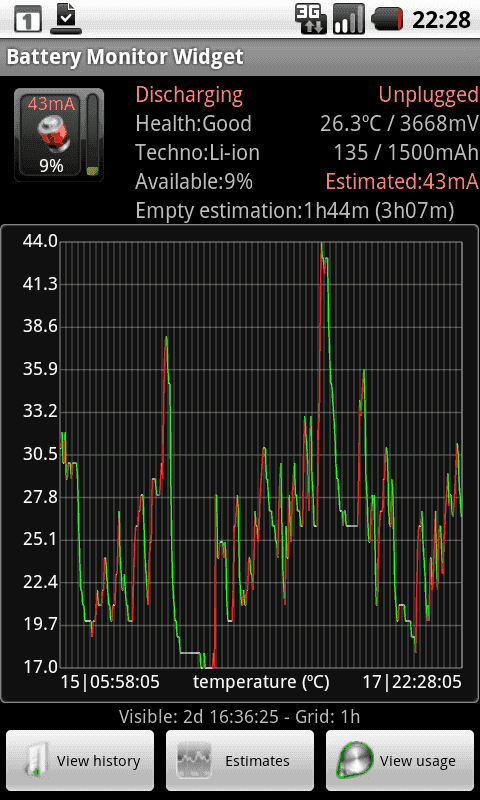Tap the end timestamp 17|22:28:05
Viewport: 480px width, 800px height.
coord(412,682)
